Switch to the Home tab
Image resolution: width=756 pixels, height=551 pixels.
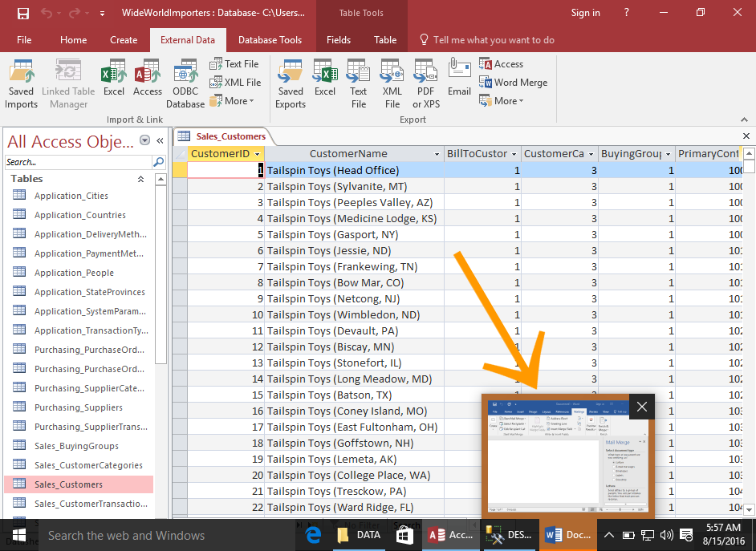[73, 40]
